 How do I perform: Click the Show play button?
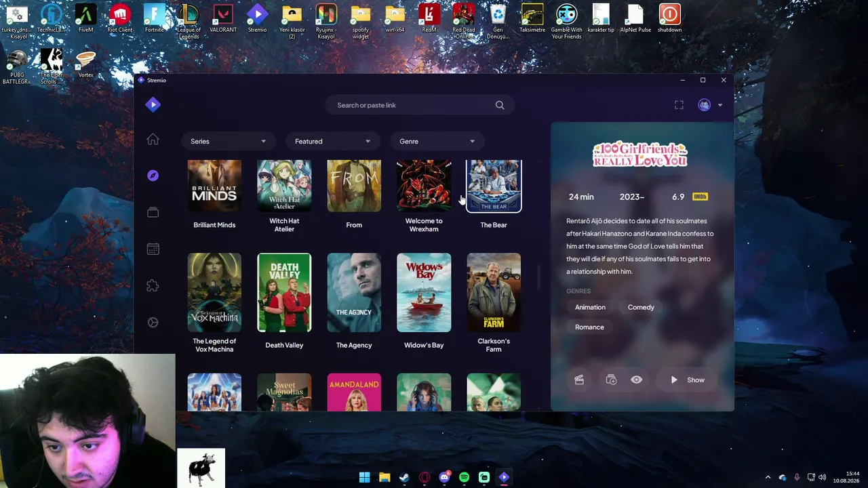coord(688,380)
